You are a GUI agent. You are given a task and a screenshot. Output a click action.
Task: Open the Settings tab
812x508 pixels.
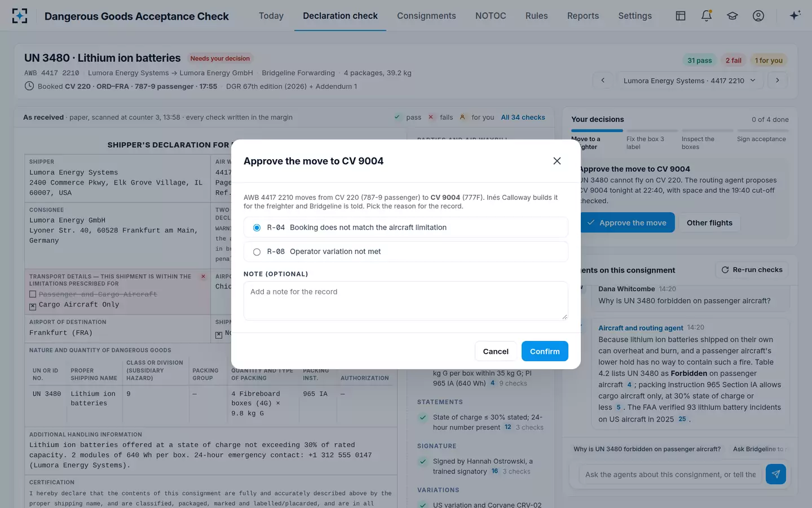(635, 16)
